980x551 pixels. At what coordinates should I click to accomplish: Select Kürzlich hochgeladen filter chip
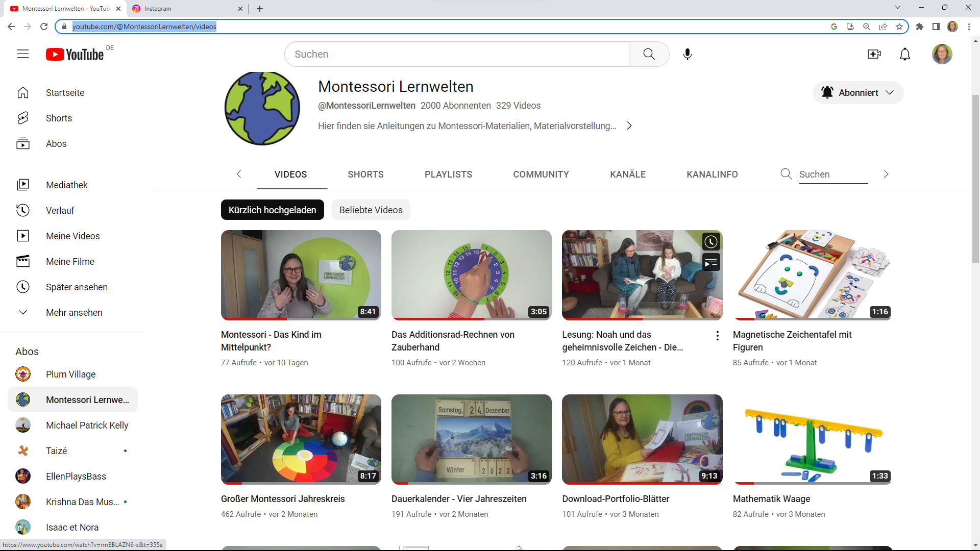(x=272, y=210)
